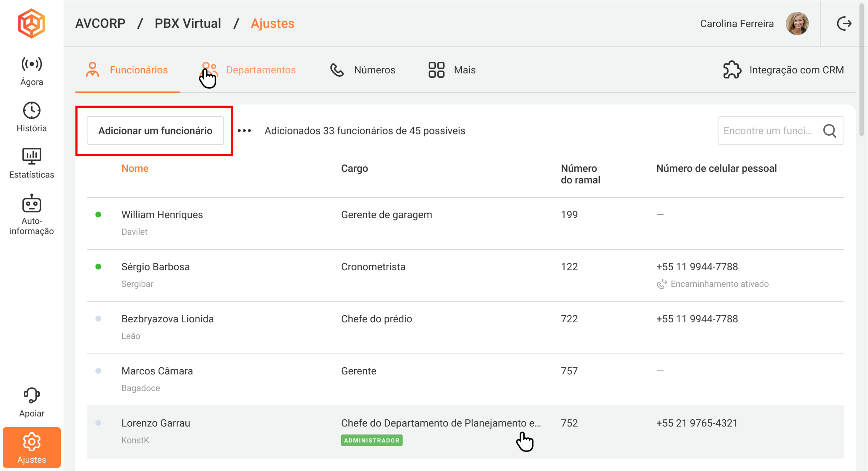Viewport: 868px width, 471px height.
Task: Click the AVCORP breadcrumb
Action: click(x=100, y=23)
